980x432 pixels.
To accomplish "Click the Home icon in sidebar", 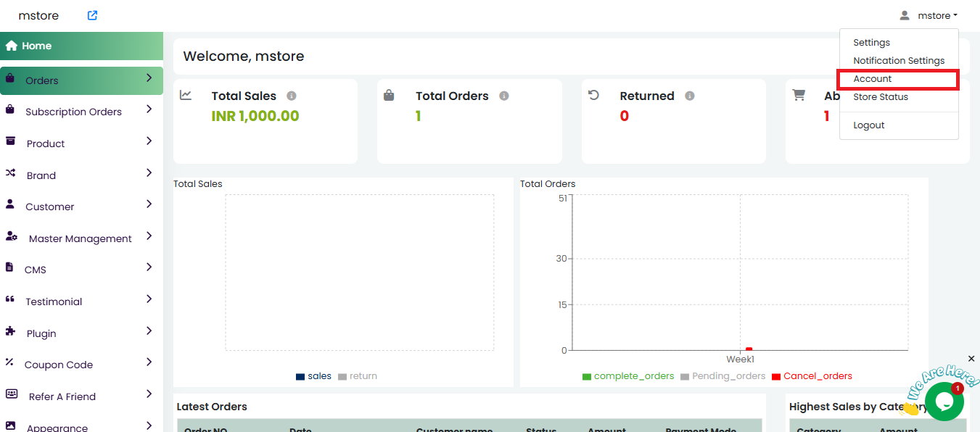I will [x=12, y=46].
